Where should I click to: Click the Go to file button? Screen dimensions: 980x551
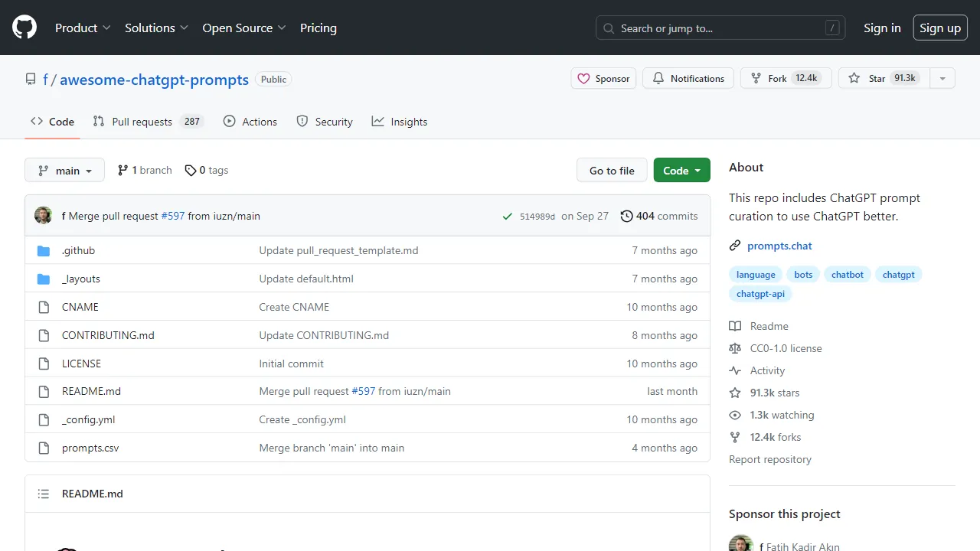pos(612,171)
